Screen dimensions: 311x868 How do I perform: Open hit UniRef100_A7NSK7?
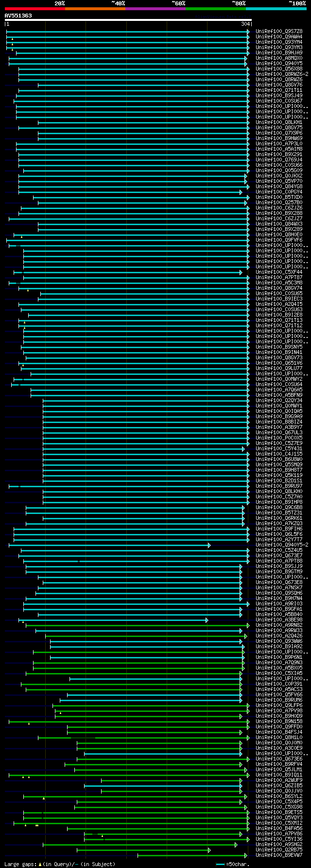coord(279,587)
